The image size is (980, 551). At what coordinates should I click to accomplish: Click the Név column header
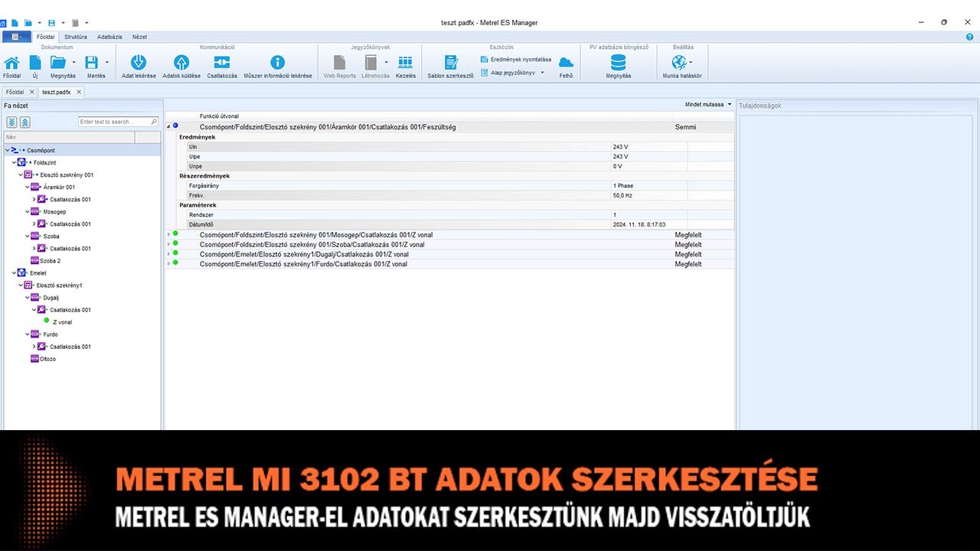(69, 137)
